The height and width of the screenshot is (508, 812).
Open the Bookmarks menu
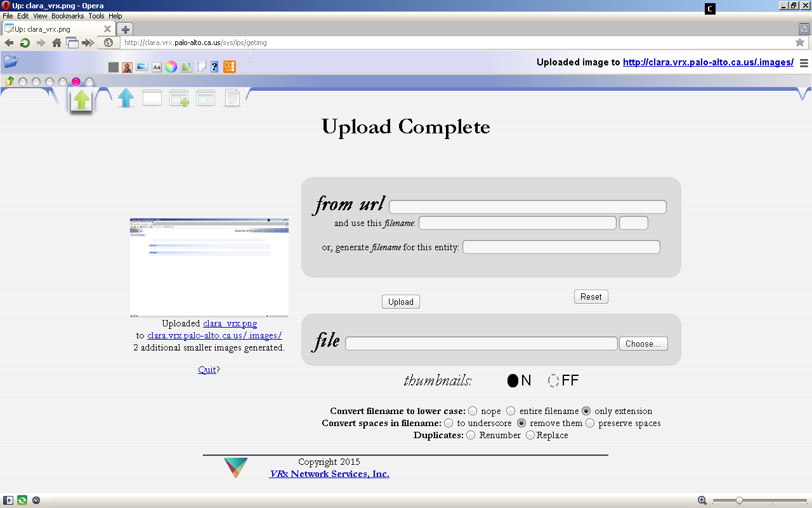67,16
